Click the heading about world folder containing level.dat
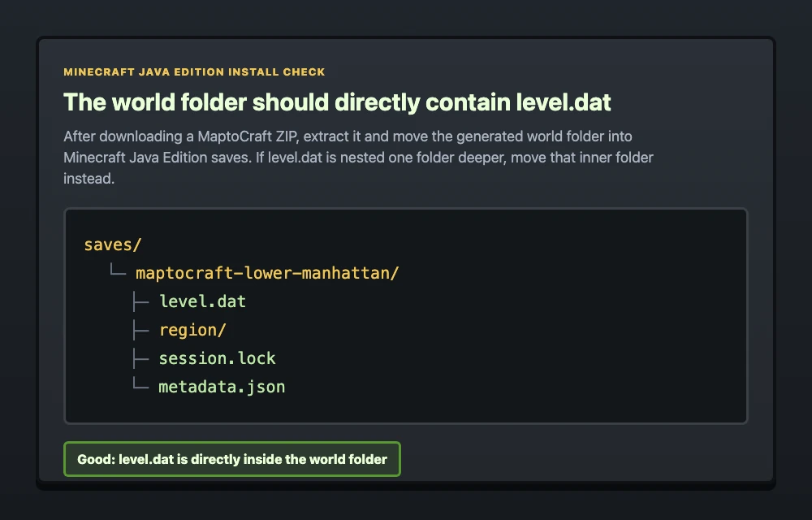Screen dimensions: 812x520 tap(337, 102)
